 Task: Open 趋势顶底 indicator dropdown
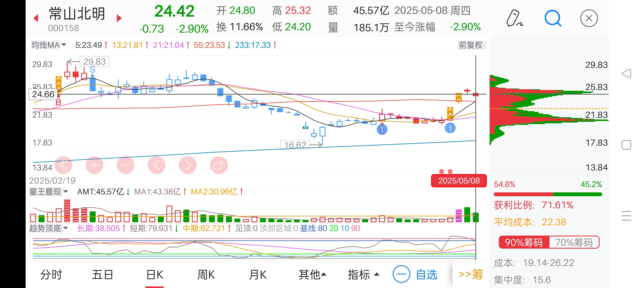pos(48,228)
